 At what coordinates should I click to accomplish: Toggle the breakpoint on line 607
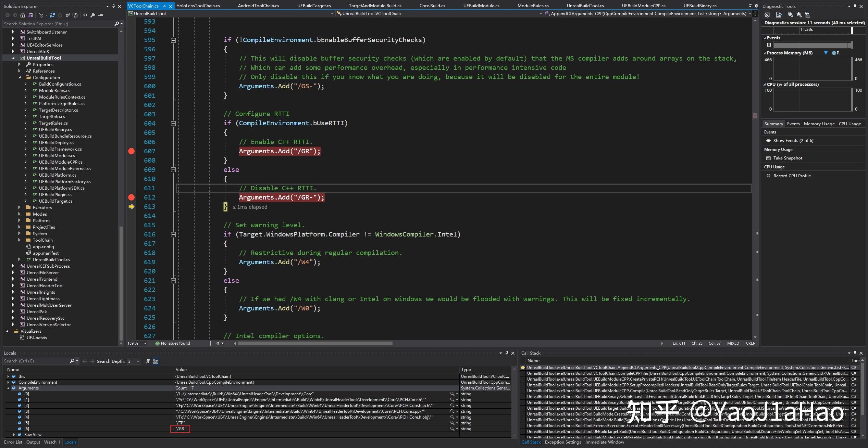pyautogui.click(x=132, y=151)
